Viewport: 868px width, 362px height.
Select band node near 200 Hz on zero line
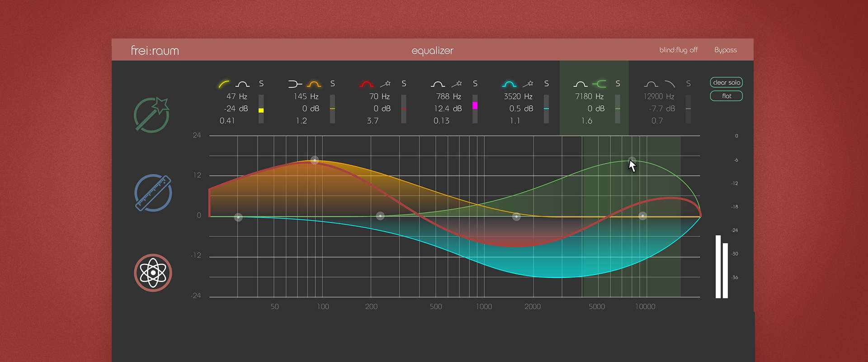tap(380, 216)
